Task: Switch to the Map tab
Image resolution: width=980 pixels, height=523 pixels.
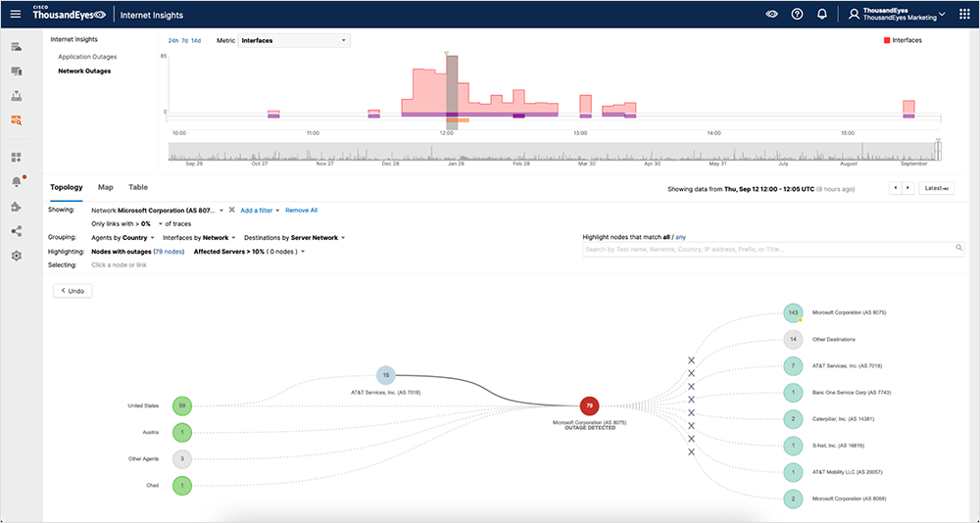Action: coord(105,186)
